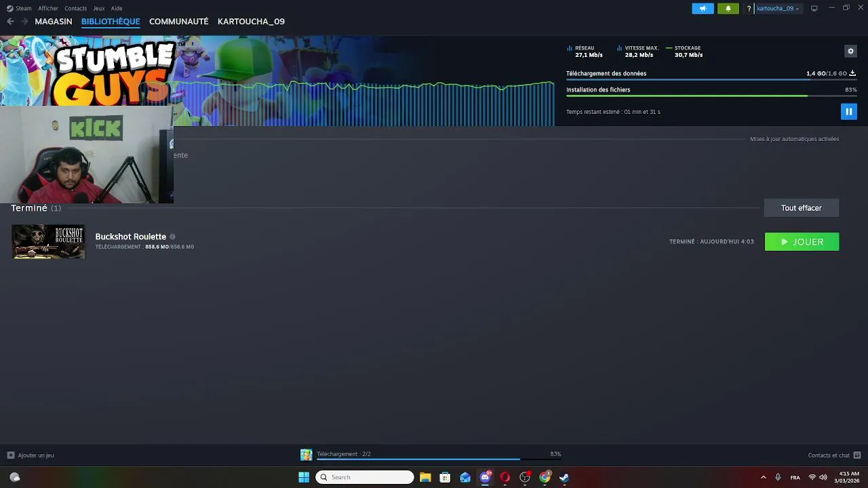Open Discord from the taskbar

(x=485, y=477)
